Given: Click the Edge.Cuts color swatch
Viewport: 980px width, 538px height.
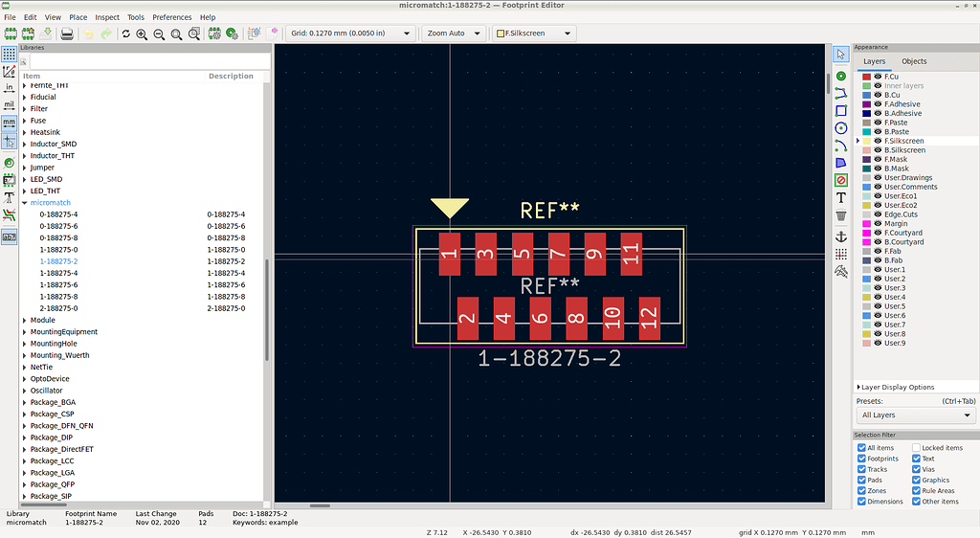Looking at the screenshot, I should coord(867,214).
